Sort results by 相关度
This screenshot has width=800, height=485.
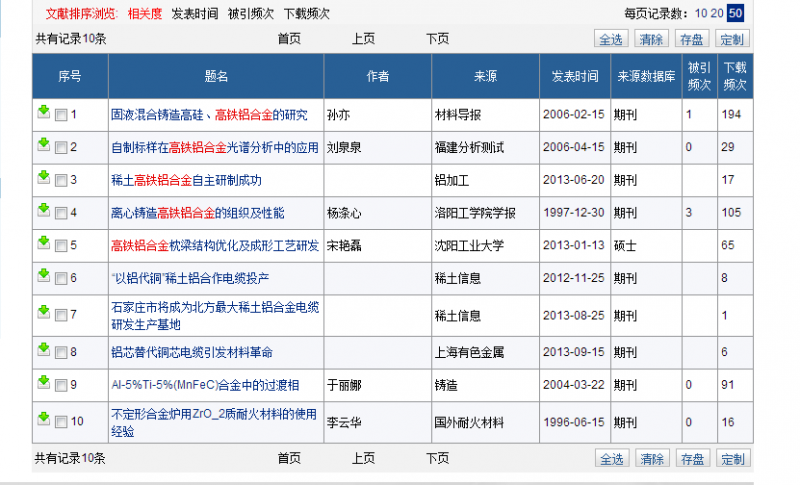[145, 14]
